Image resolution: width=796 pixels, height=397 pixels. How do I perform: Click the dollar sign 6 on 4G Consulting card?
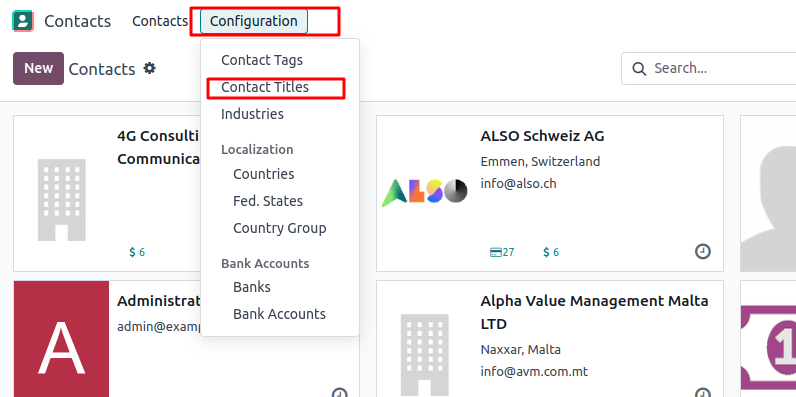[137, 252]
